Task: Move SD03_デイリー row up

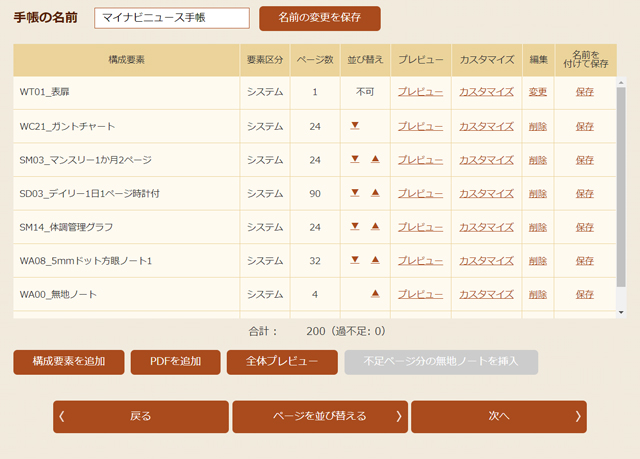Action: click(375, 193)
